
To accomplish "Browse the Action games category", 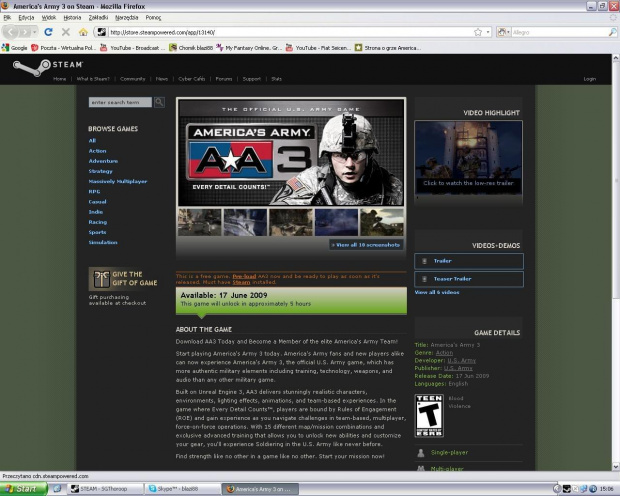I will point(97,151).
